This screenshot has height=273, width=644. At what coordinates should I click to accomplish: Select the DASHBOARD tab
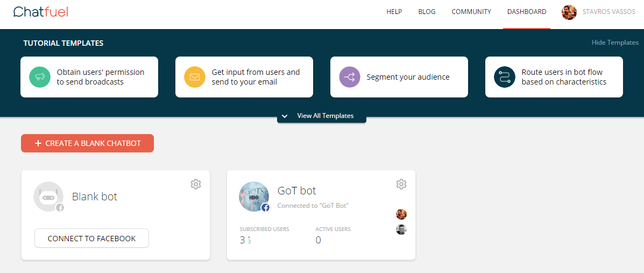pyautogui.click(x=527, y=11)
